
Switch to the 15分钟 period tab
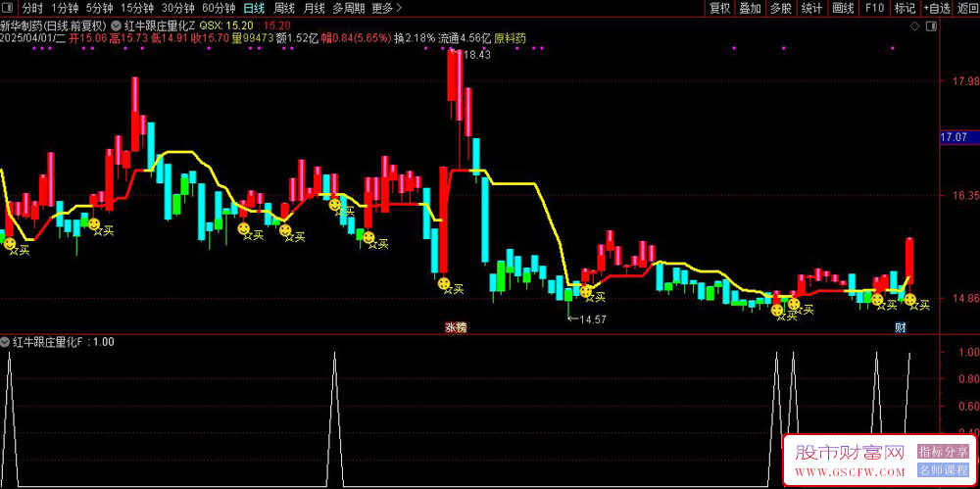[137, 8]
